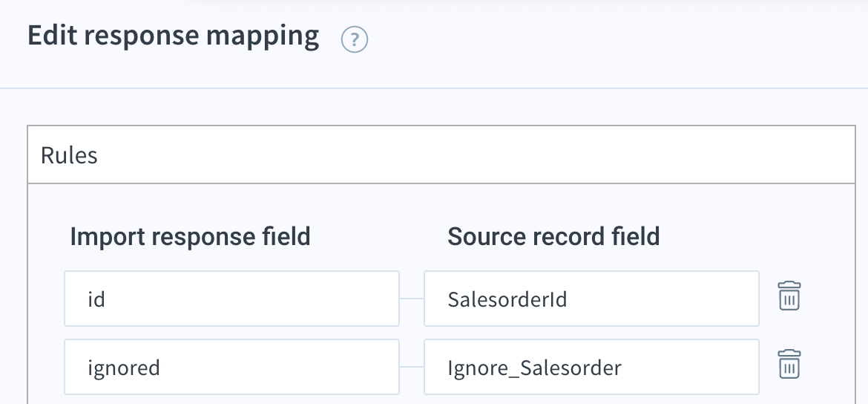Click connector line between id and SalesorderId

click(412, 299)
